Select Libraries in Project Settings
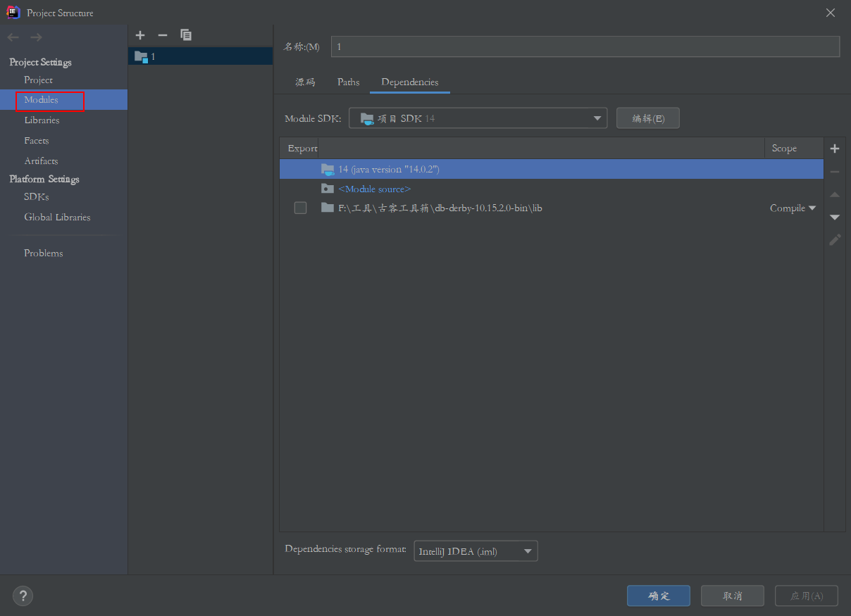This screenshot has width=851, height=616. tap(42, 120)
